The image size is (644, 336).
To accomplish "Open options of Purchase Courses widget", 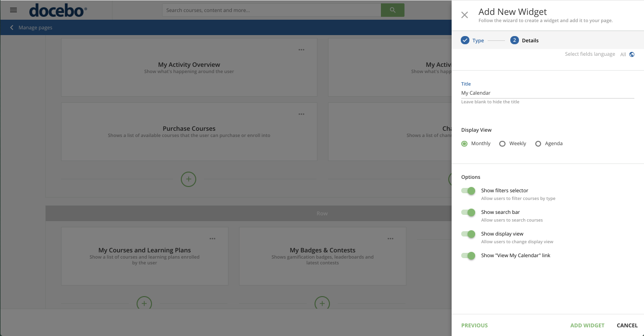I will [x=302, y=114].
